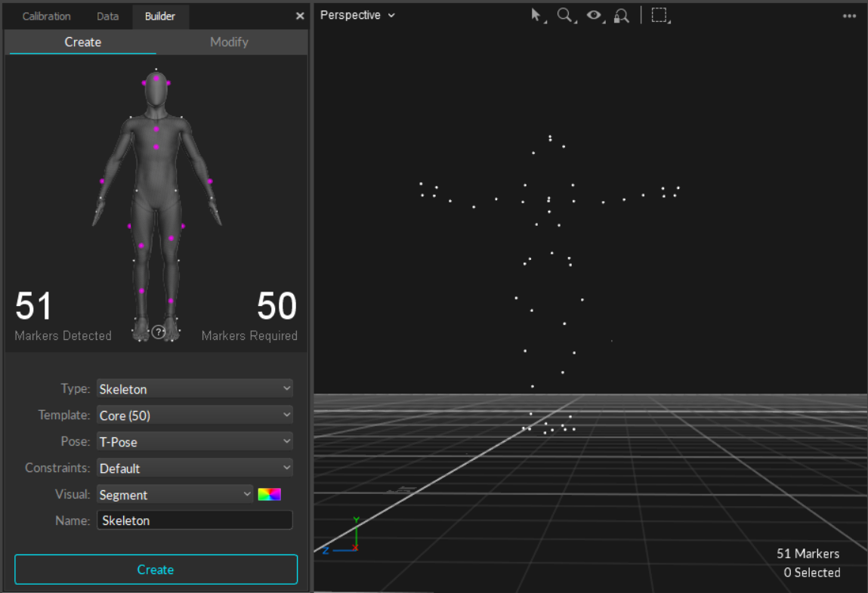Click the help question mark under figure

158,332
